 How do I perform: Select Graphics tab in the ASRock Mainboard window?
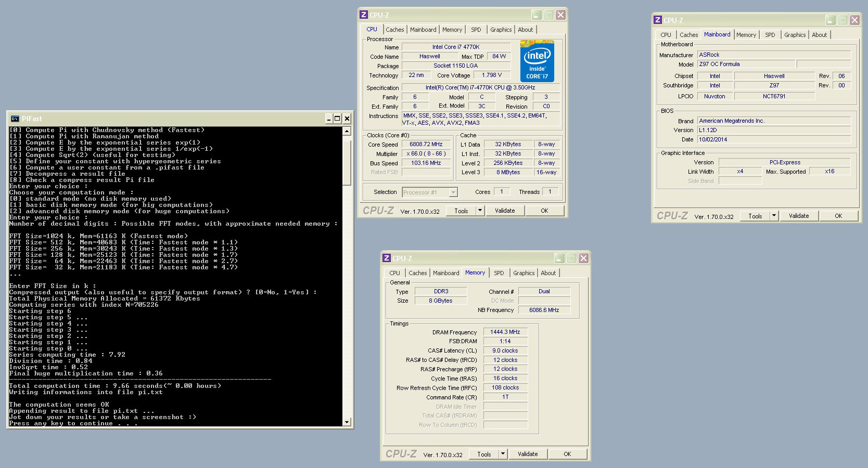795,35
